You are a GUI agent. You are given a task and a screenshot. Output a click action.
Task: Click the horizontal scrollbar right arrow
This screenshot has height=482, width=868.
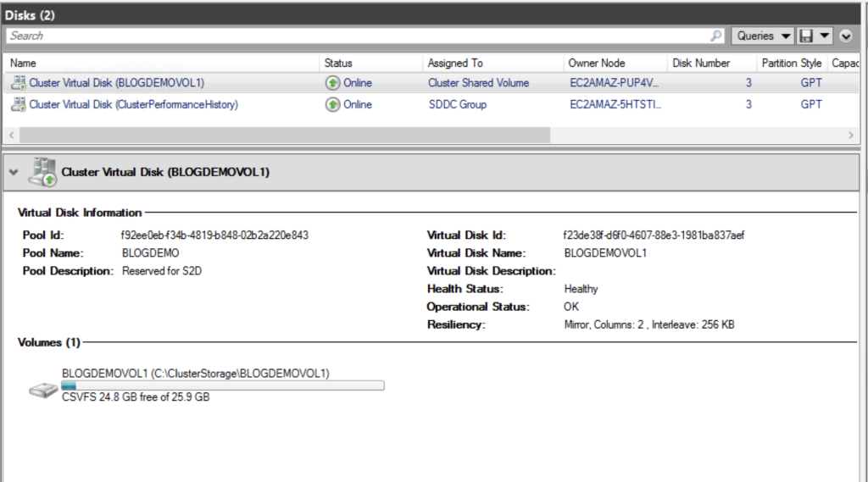852,136
